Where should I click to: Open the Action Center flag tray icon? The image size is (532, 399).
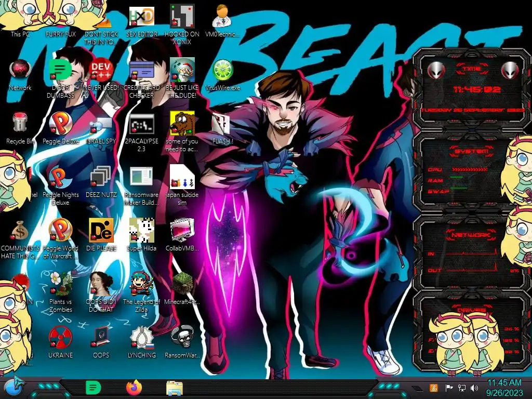(x=449, y=388)
